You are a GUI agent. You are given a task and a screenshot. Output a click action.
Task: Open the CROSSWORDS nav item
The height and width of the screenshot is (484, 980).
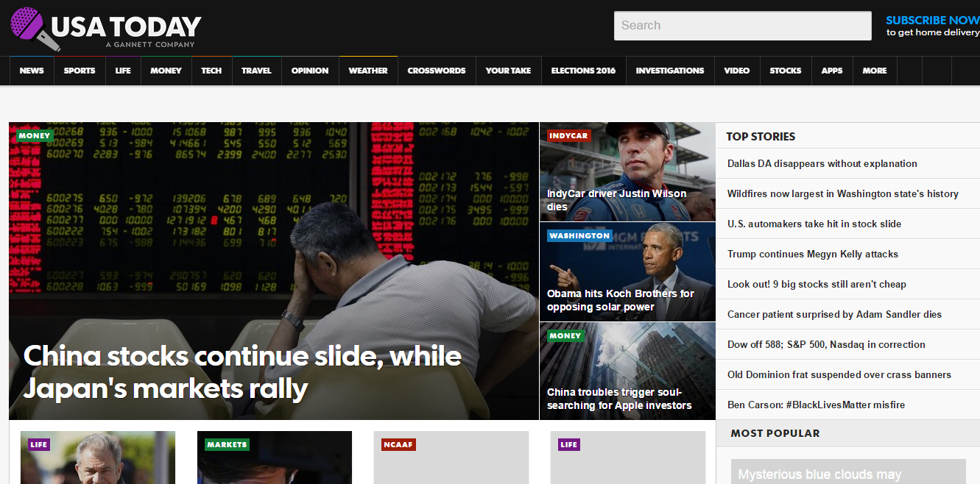click(437, 71)
